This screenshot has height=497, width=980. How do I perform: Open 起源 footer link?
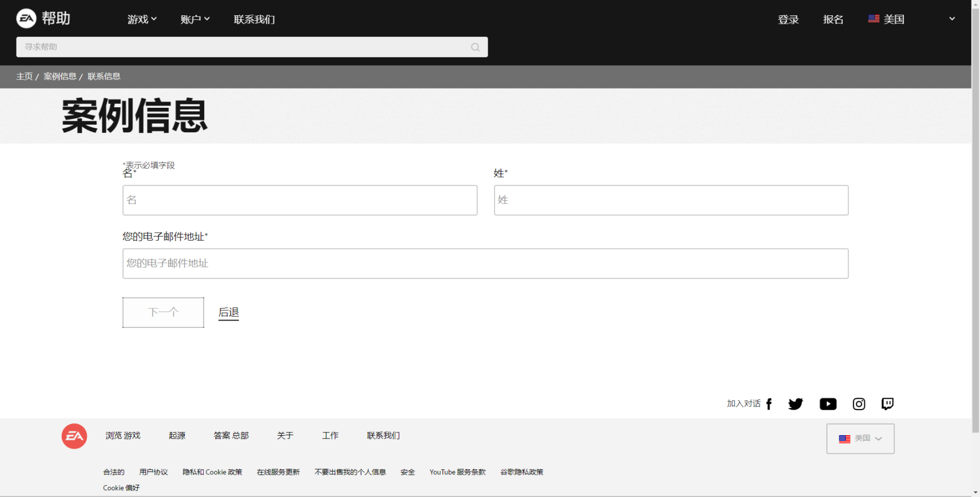177,436
